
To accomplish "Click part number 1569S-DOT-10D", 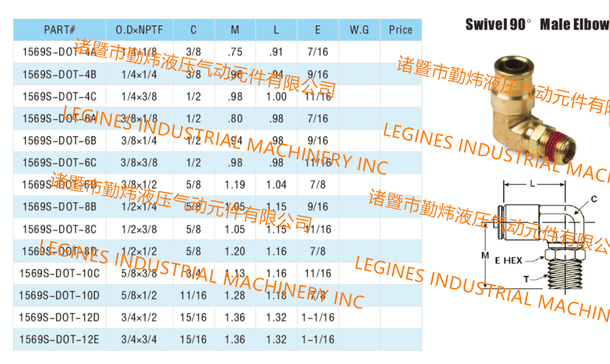I will (x=60, y=295).
